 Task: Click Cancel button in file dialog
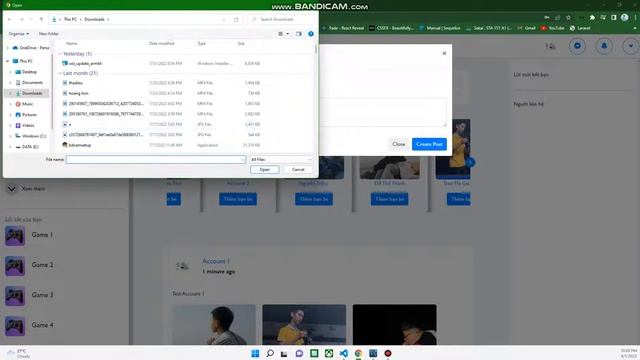[x=298, y=169]
